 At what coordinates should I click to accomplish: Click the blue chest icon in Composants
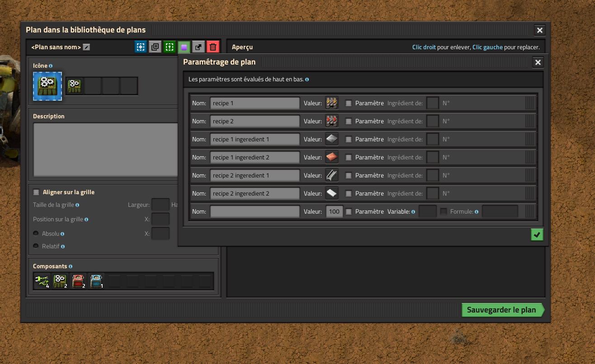point(96,281)
